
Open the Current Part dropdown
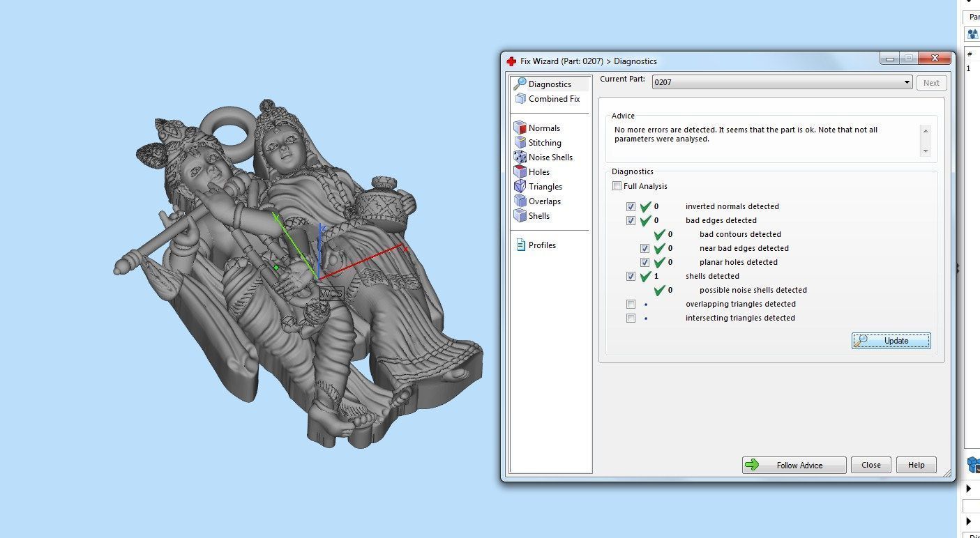[782, 82]
